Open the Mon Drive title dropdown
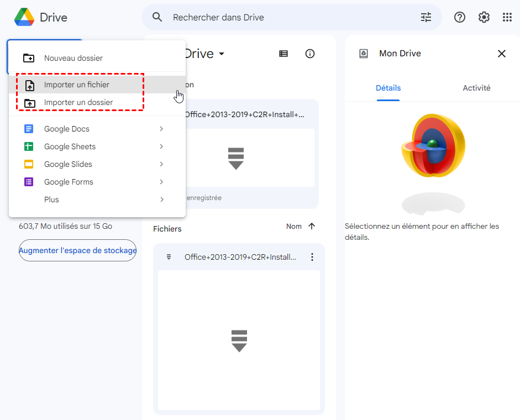520x420 pixels. [x=222, y=54]
